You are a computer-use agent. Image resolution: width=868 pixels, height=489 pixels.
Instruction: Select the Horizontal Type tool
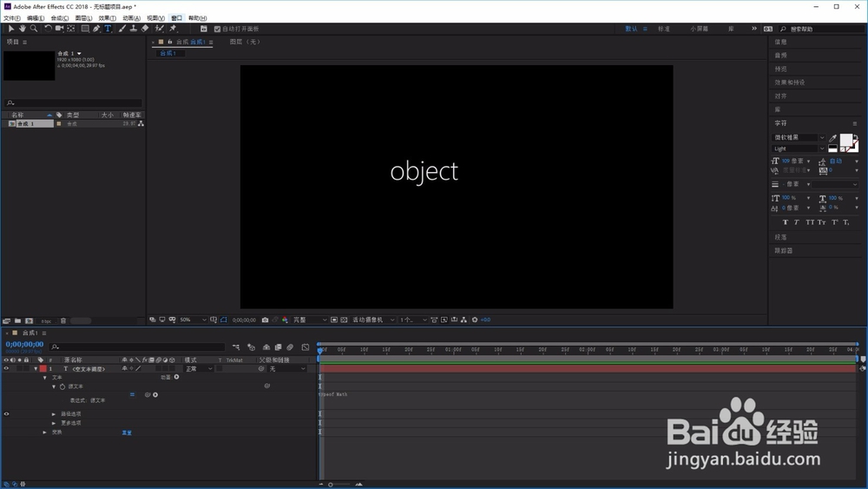[108, 29]
